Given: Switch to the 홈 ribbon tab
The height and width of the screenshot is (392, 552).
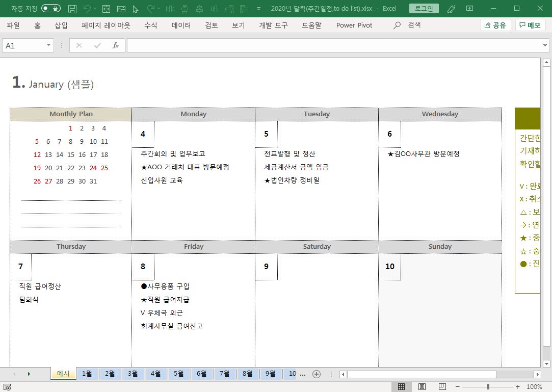Looking at the screenshot, I should [37, 25].
